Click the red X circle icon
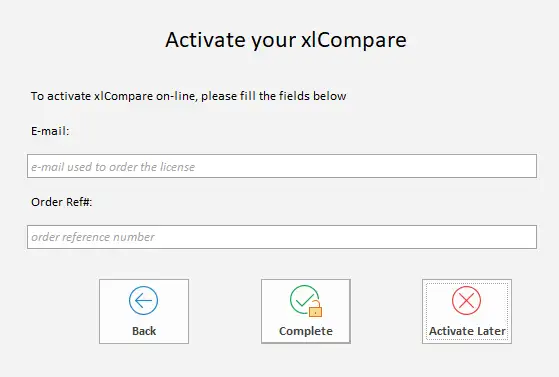The image size is (559, 377). point(466,300)
